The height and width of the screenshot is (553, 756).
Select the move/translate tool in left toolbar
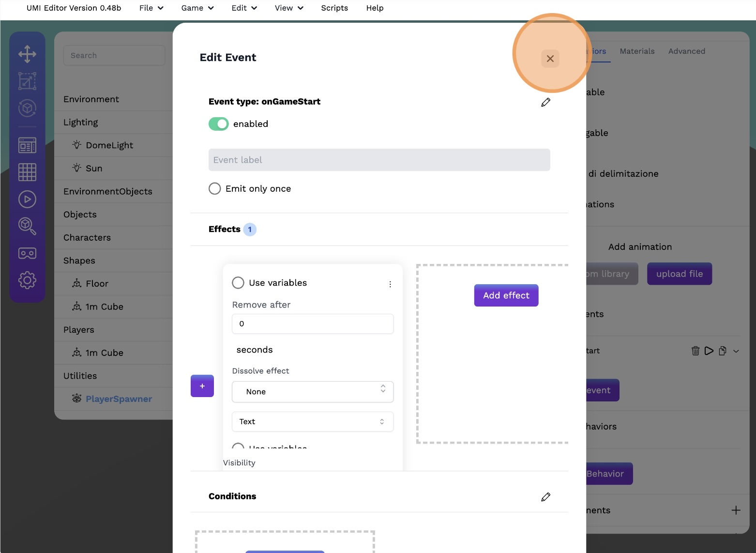[x=27, y=54]
